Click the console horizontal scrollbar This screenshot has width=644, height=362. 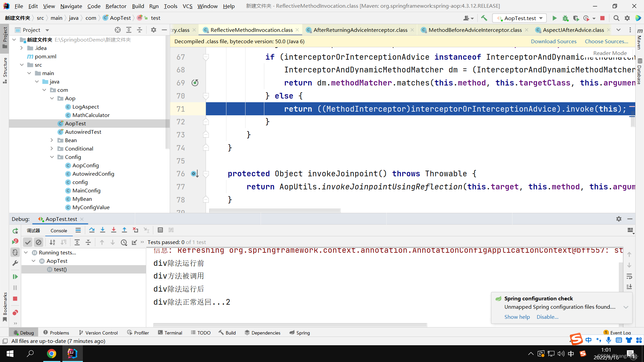pos(290,324)
